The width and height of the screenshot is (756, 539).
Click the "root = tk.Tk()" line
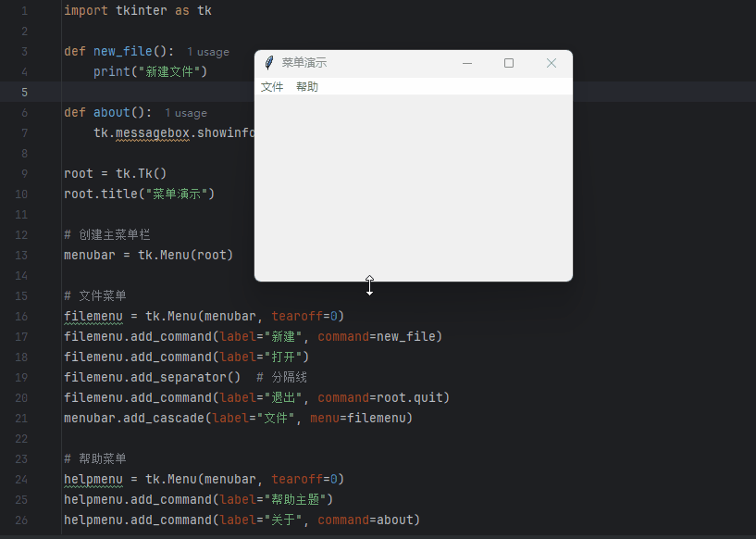pos(116,174)
